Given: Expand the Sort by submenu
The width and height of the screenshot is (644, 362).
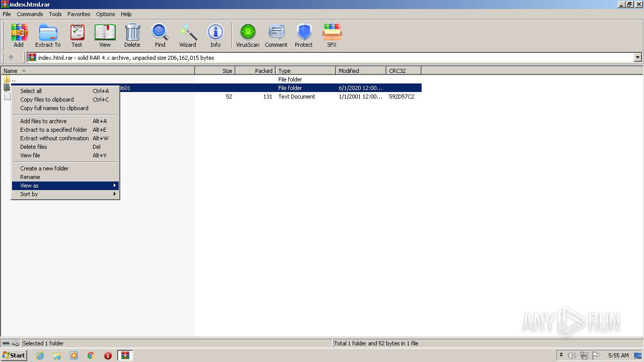Looking at the screenshot, I should click(65, 194).
